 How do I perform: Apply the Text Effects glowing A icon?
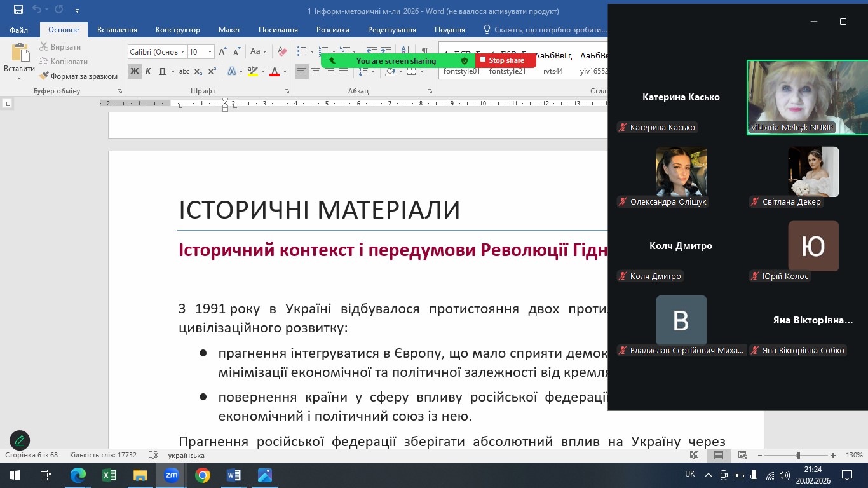pyautogui.click(x=232, y=71)
